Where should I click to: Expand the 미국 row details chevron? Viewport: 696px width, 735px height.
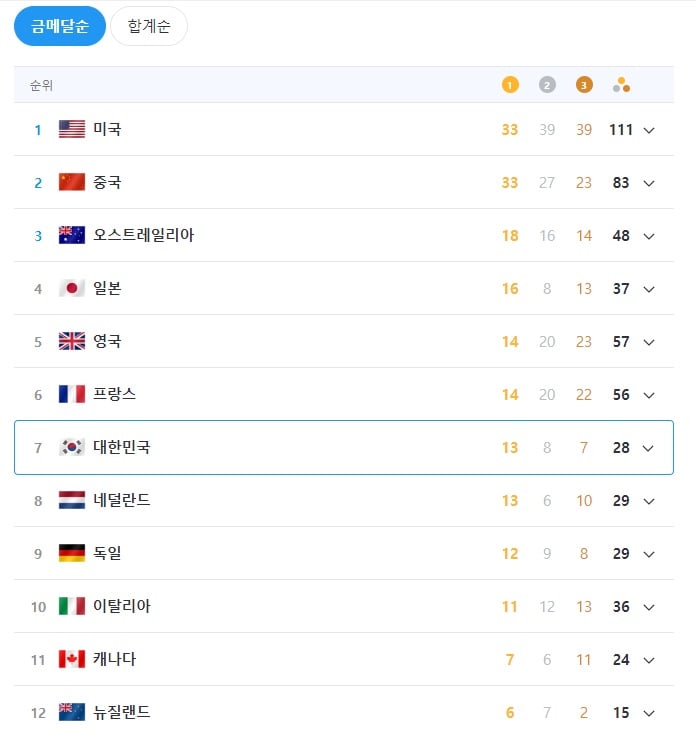coord(649,130)
